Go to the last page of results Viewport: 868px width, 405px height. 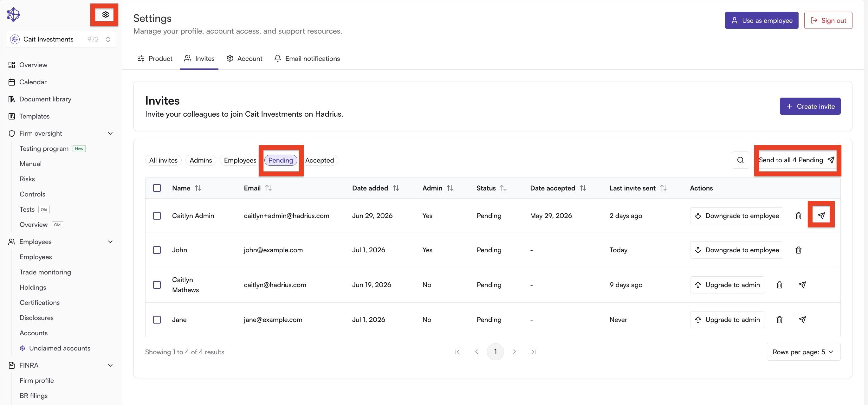point(534,352)
